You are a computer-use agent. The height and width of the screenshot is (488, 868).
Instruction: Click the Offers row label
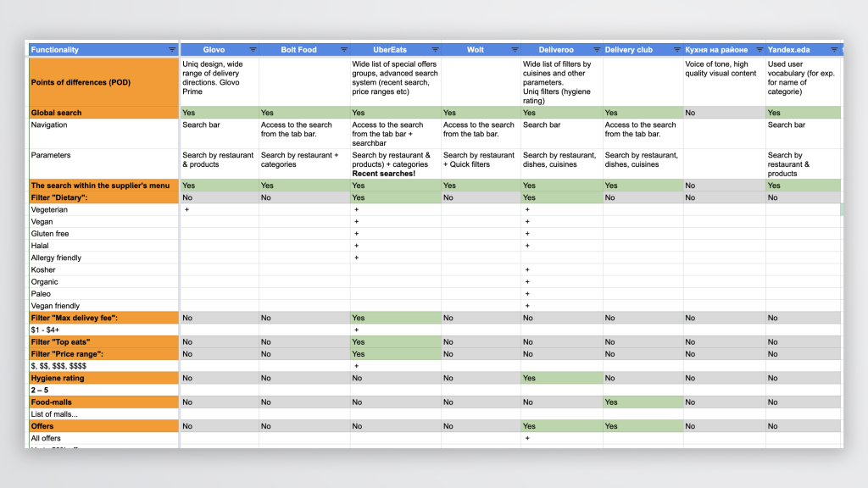pyautogui.click(x=103, y=426)
